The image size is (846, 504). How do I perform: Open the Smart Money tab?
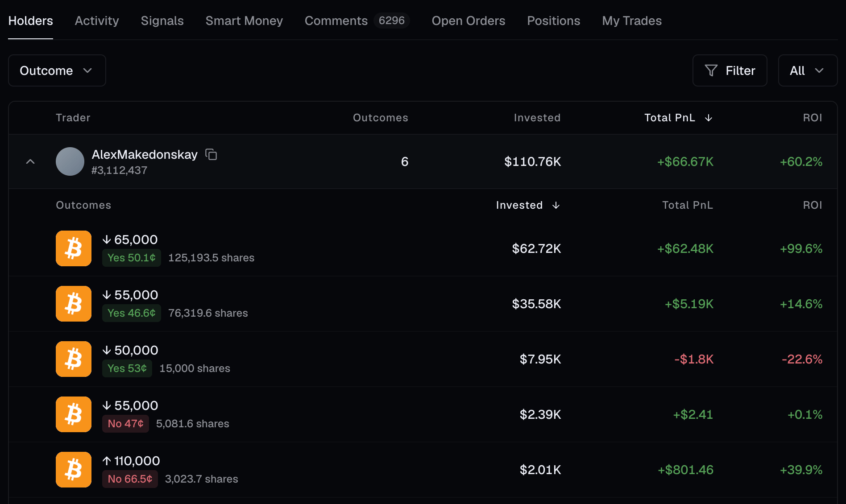[244, 21]
